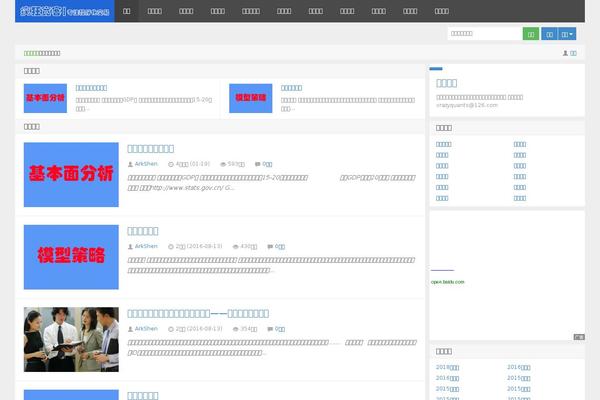Click comment bubble icon in business photo article
The image size is (600, 400).
(270, 329)
